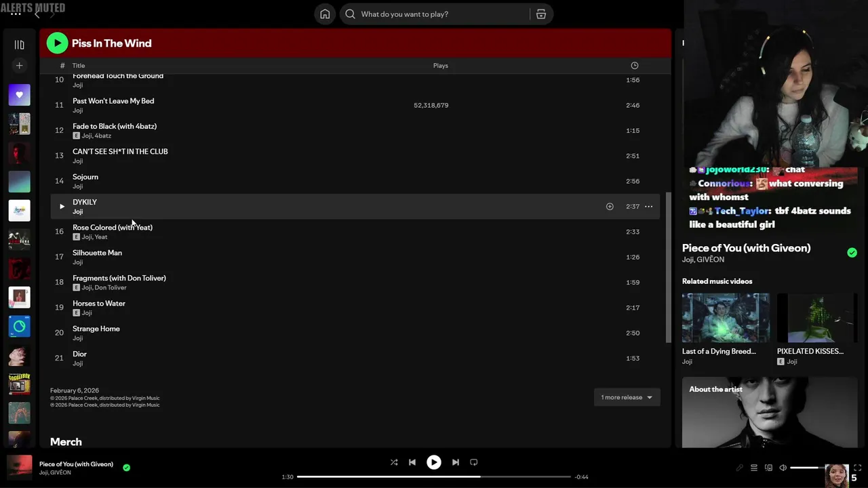Open Liked Songs heart tile in sidebar
The image size is (868, 488).
(19, 95)
